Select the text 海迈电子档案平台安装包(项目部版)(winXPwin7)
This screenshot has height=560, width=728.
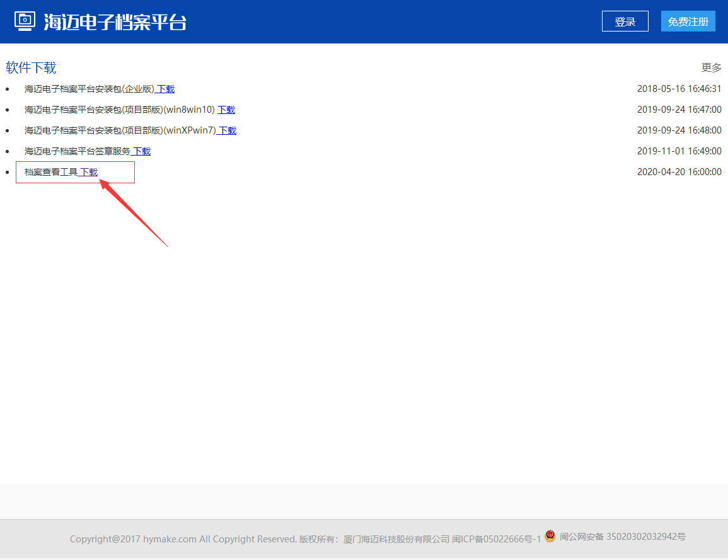click(x=120, y=130)
